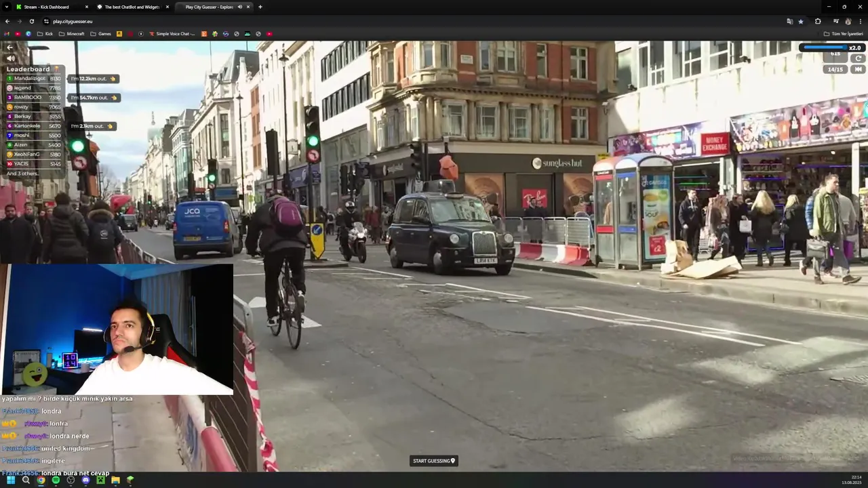Screen dimensions: 868x488
Task: Reload the video with the circular arrow
Action: (859, 59)
